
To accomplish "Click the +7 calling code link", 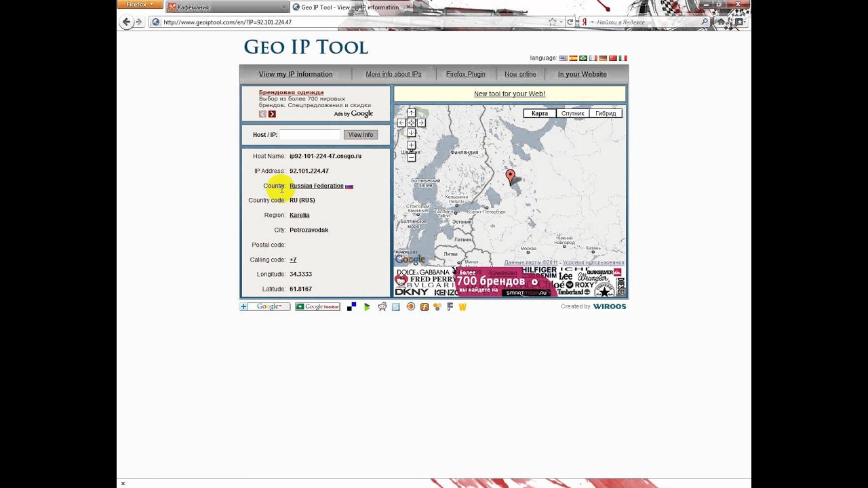I will pos(293,260).
